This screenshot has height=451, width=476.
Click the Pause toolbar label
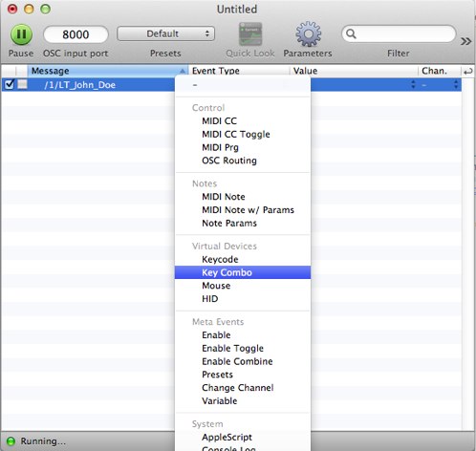21,54
